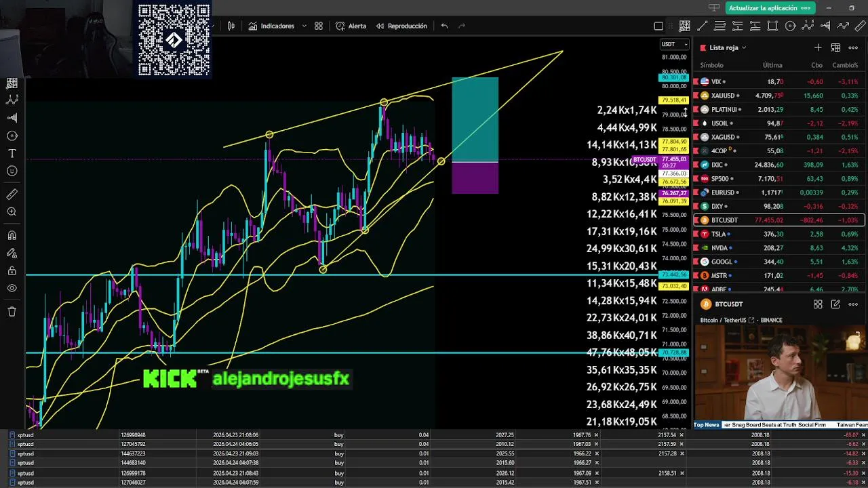Select the ruler tool in the favorites toolbar

[861, 26]
